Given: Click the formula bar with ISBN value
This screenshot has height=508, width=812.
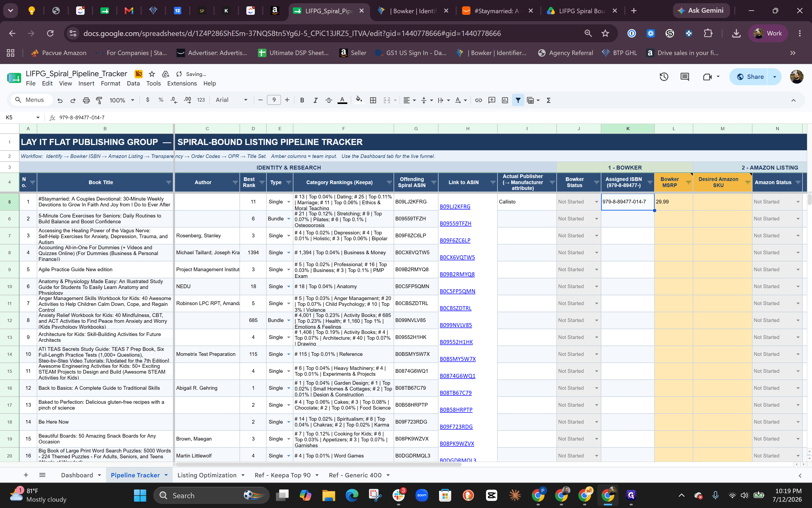Looking at the screenshot, I should click(x=433, y=117).
